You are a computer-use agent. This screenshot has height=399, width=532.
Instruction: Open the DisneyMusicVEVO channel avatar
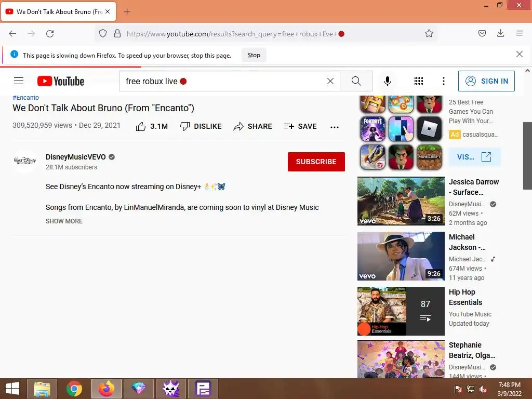tap(25, 161)
